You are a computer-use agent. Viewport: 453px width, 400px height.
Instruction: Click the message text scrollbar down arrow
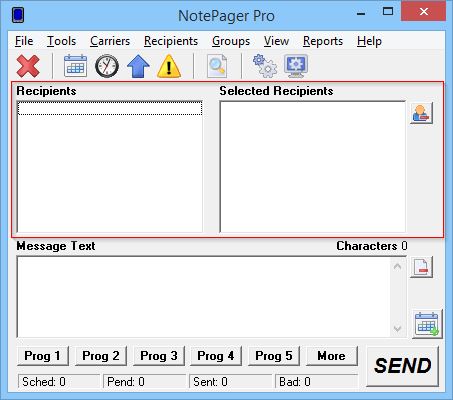397,328
